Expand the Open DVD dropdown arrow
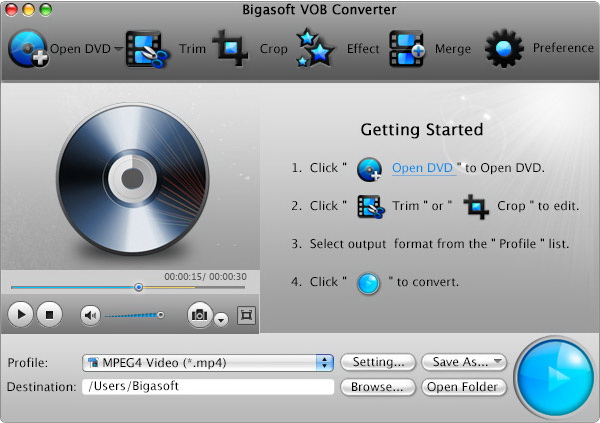This screenshot has width=600, height=423. pyautogui.click(x=119, y=49)
